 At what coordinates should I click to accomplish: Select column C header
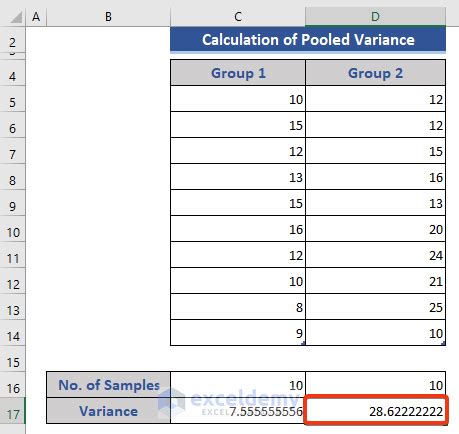(x=238, y=17)
